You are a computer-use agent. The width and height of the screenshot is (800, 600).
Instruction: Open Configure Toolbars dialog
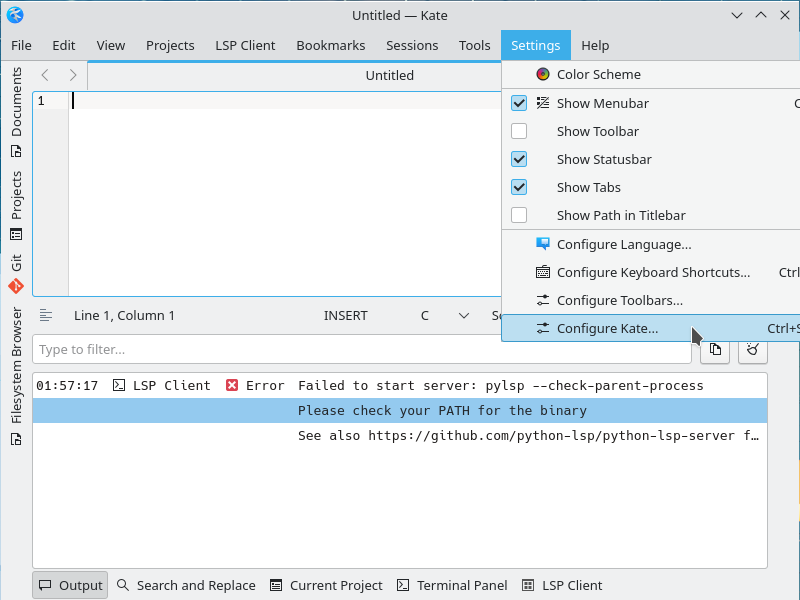pos(651,301)
